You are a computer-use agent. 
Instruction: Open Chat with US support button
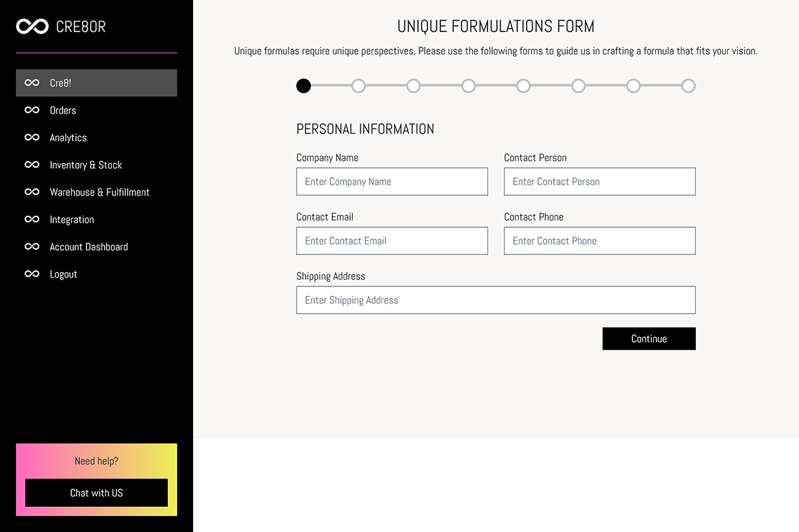coord(97,493)
